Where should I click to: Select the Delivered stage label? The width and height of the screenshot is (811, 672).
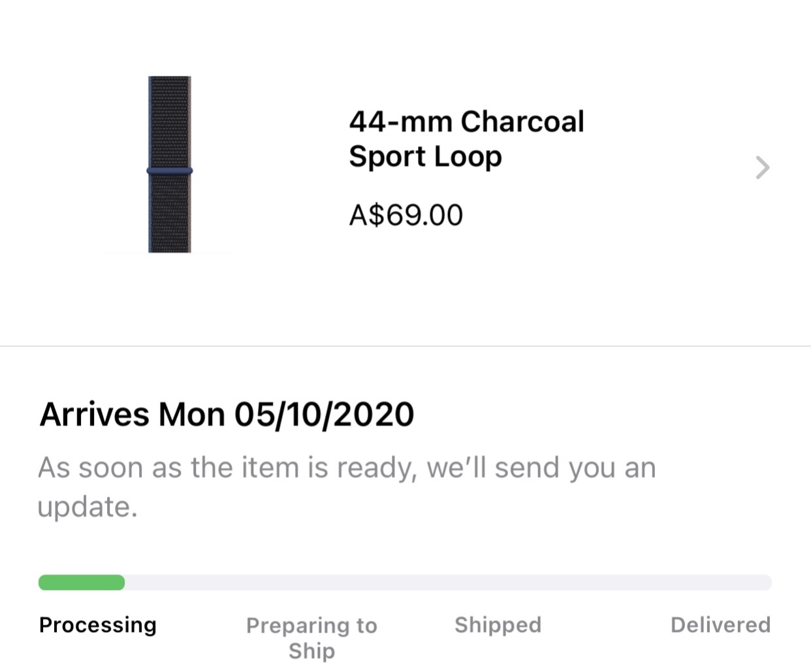pyautogui.click(x=720, y=625)
